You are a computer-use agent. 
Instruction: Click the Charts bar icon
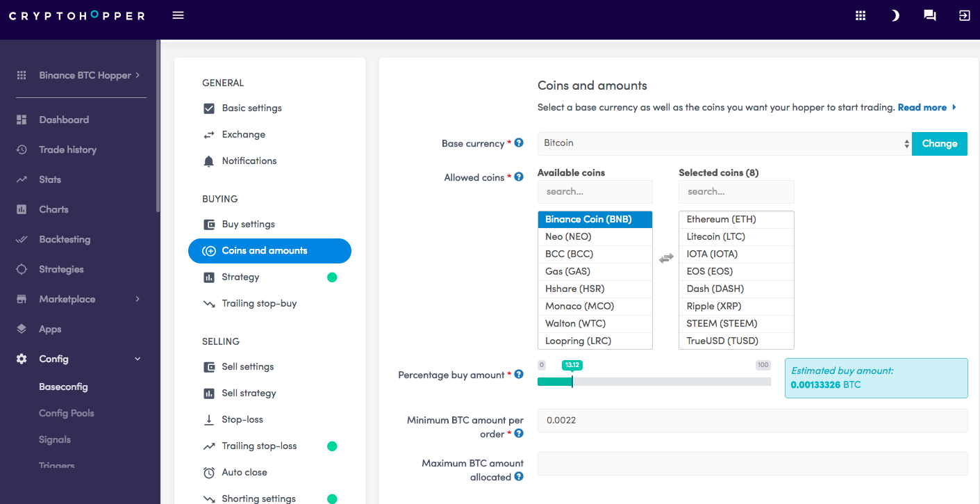click(22, 209)
